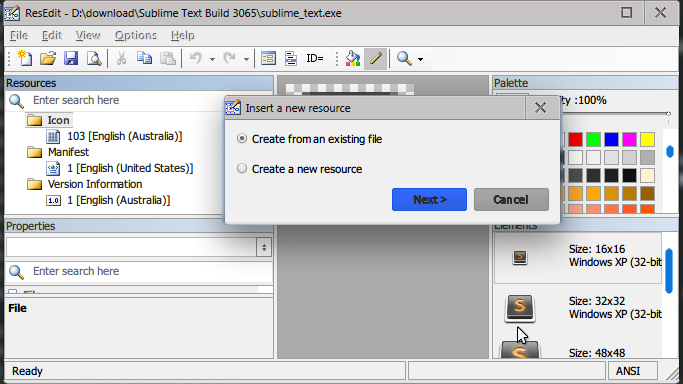Select 1 [English (Australia)] version row

(x=118, y=200)
